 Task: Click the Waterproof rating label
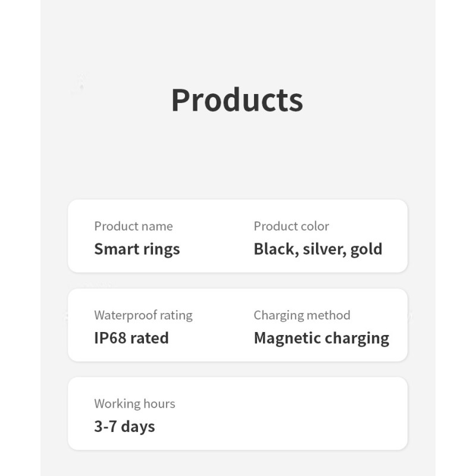[143, 315]
